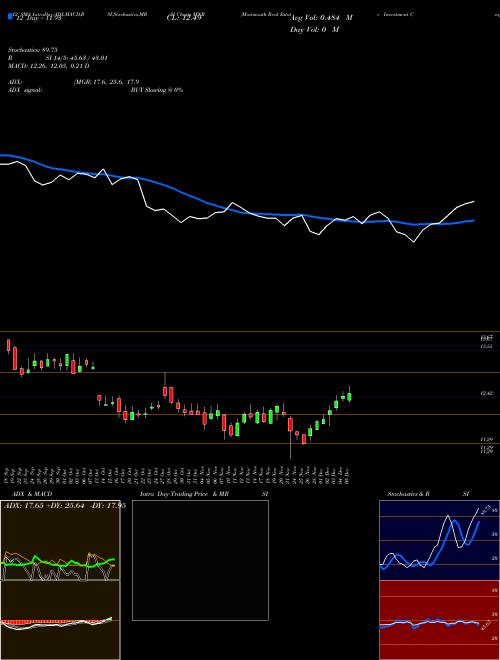The height and width of the screenshot is (660, 500).
Task: Click the 'CL: 12.49' closing price label
Action: click(184, 18)
